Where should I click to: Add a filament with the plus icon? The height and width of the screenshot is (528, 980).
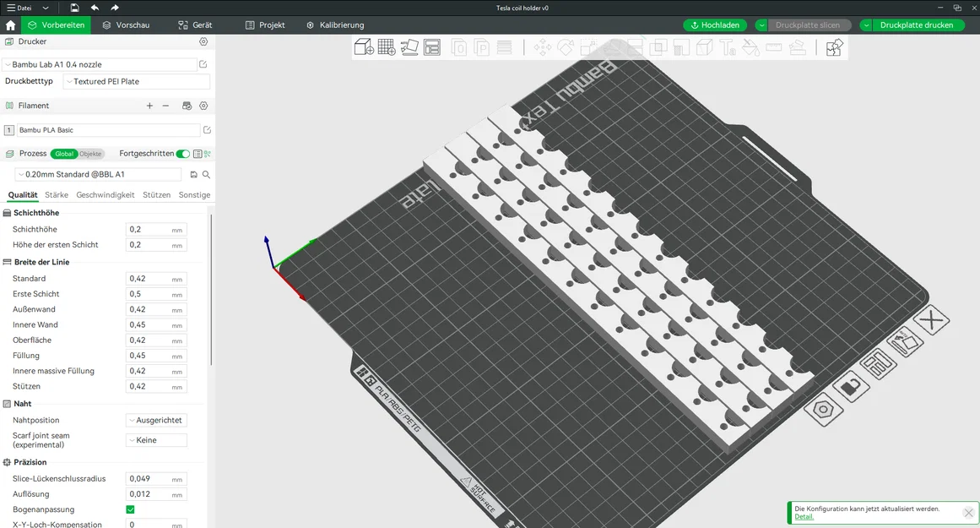[x=149, y=106]
